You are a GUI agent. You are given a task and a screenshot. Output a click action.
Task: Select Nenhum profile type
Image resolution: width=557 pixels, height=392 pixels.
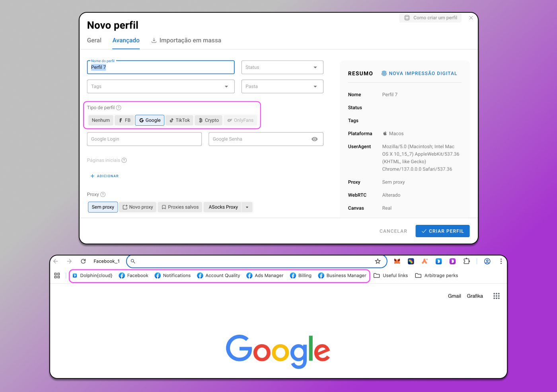101,120
